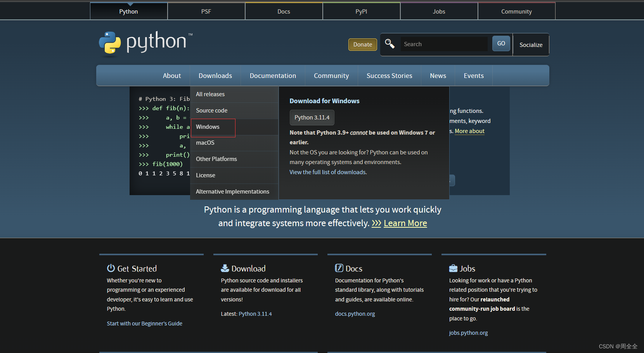Image resolution: width=644 pixels, height=353 pixels.
Task: Select All releases in Downloads menu
Action: [234, 94]
